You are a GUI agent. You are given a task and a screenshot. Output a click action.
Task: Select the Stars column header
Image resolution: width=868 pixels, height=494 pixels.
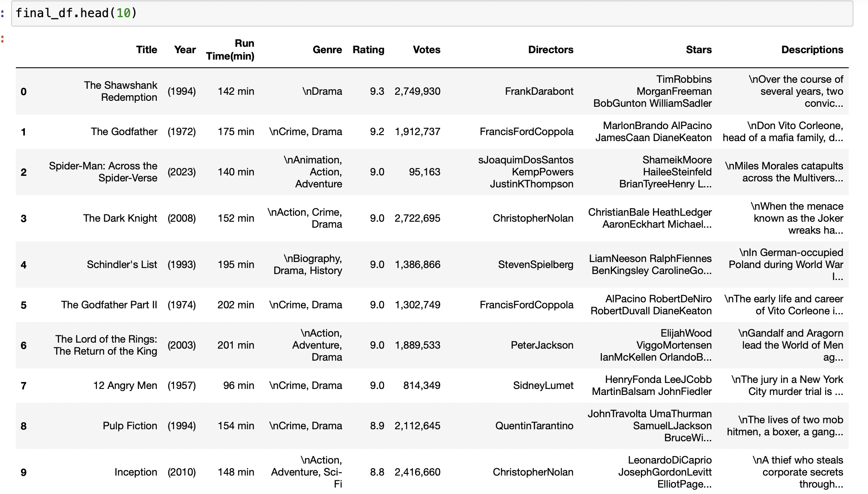tap(699, 50)
